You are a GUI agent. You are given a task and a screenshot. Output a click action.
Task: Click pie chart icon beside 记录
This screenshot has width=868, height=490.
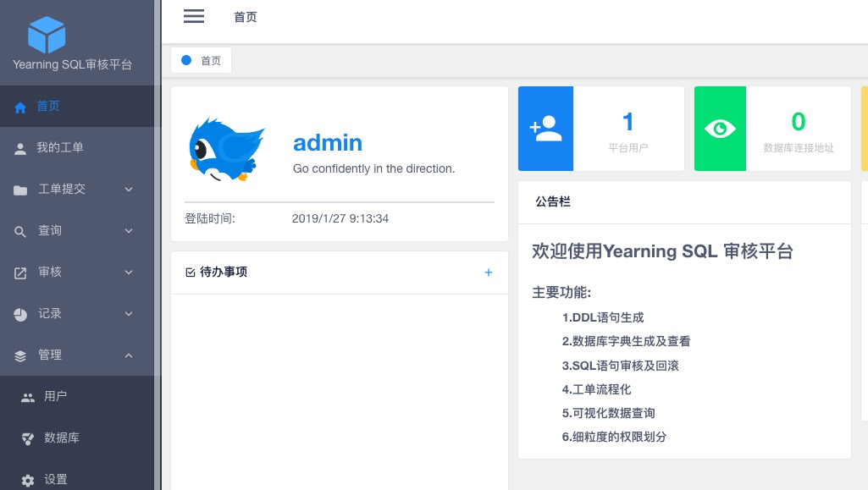[x=20, y=314]
